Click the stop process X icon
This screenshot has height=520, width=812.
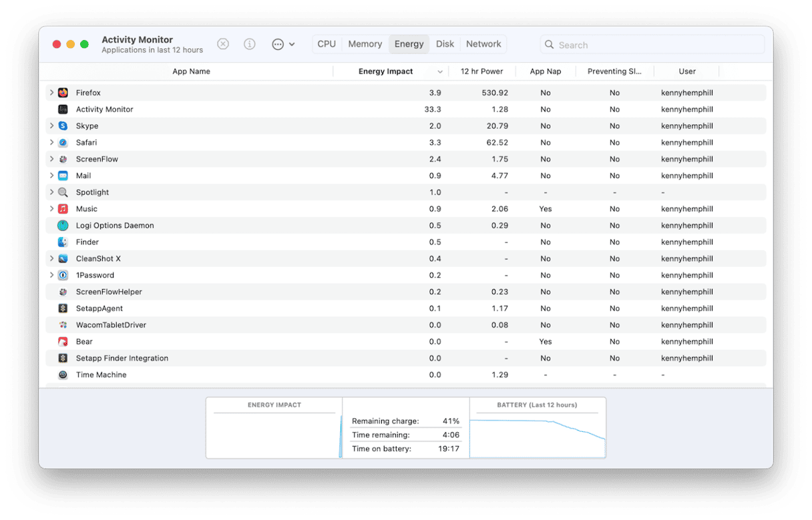[x=223, y=44]
